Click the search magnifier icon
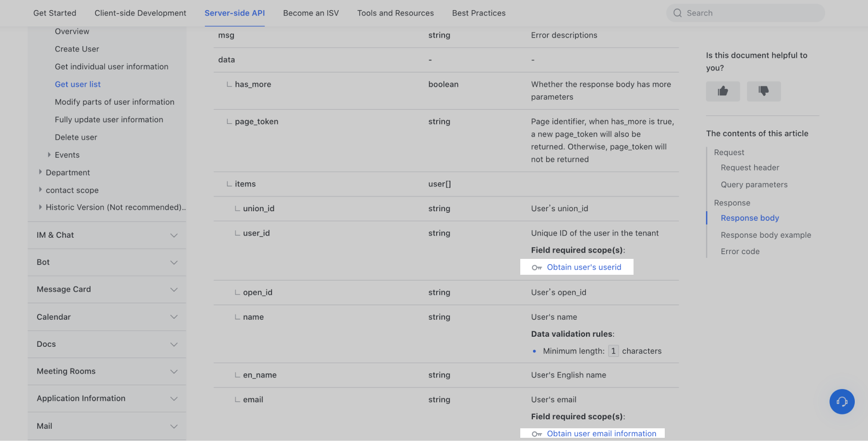 click(x=678, y=13)
